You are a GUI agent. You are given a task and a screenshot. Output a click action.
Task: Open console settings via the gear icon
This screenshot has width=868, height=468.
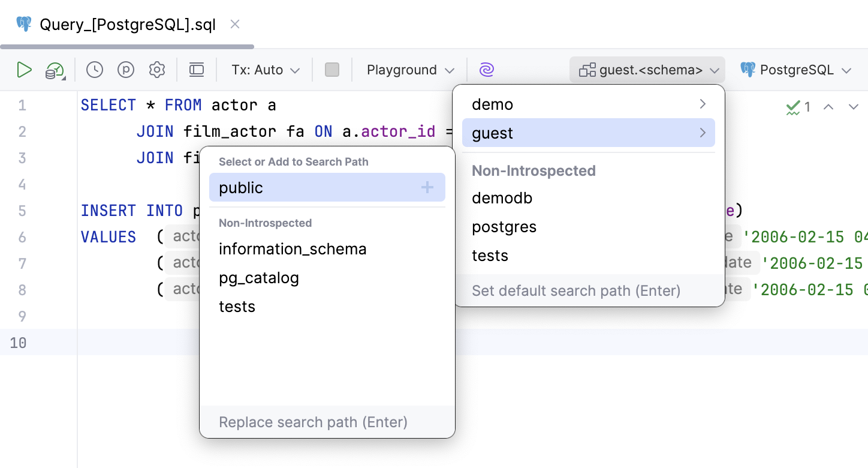pyautogui.click(x=156, y=70)
